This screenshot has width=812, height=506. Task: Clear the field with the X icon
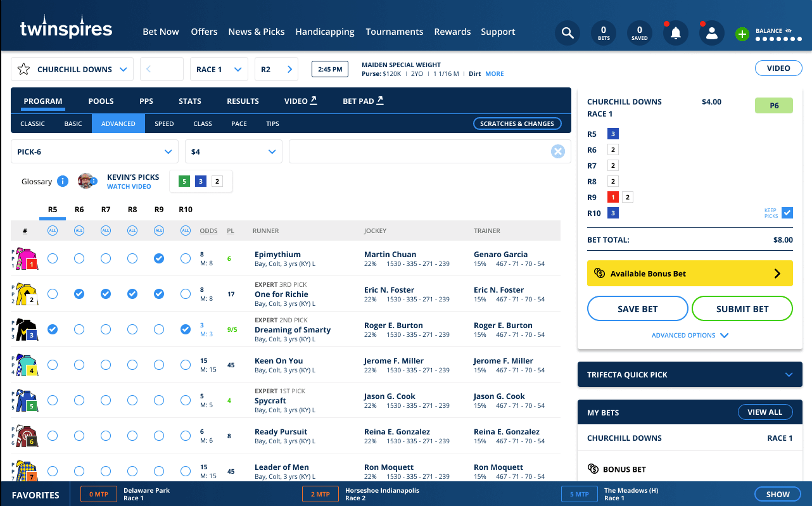[557, 151]
